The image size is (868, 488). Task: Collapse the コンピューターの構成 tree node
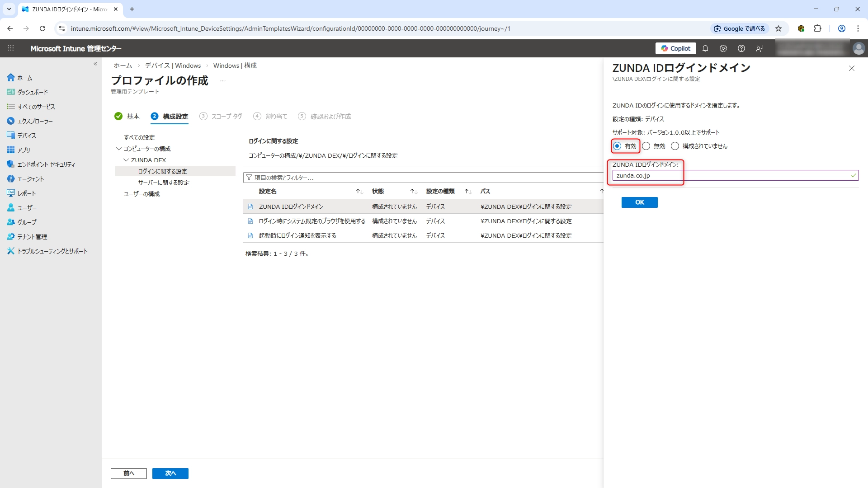pos(118,149)
